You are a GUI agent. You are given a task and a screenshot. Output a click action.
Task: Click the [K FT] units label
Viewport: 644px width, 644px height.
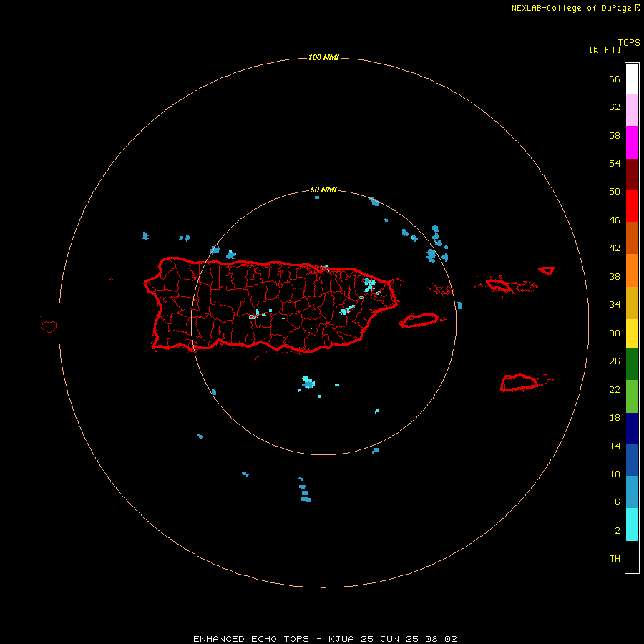tap(605, 49)
